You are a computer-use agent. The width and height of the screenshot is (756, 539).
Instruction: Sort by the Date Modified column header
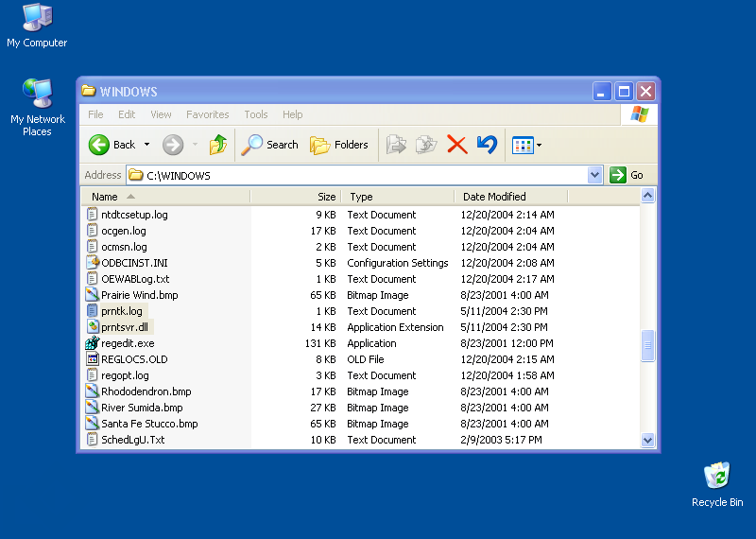(x=494, y=197)
